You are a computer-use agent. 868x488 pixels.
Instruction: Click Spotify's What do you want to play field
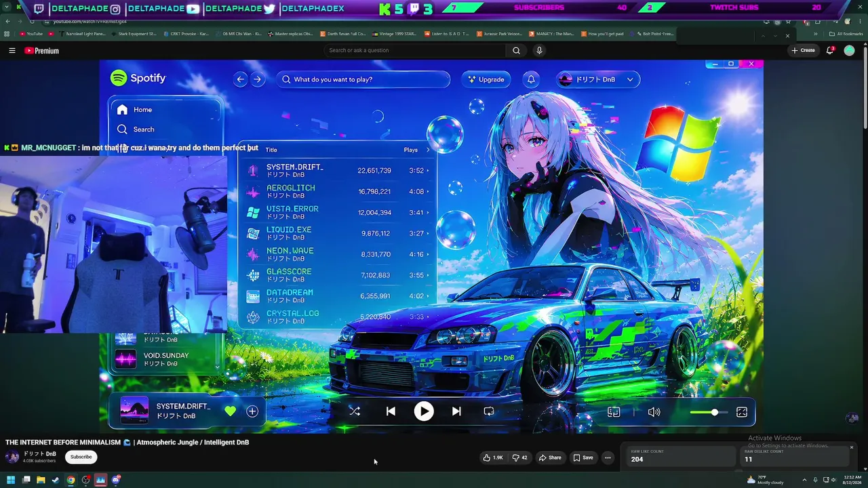pos(363,79)
